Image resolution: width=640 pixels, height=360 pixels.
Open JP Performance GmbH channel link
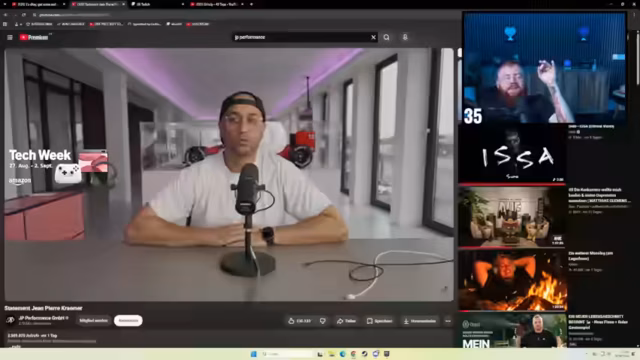click(42, 318)
